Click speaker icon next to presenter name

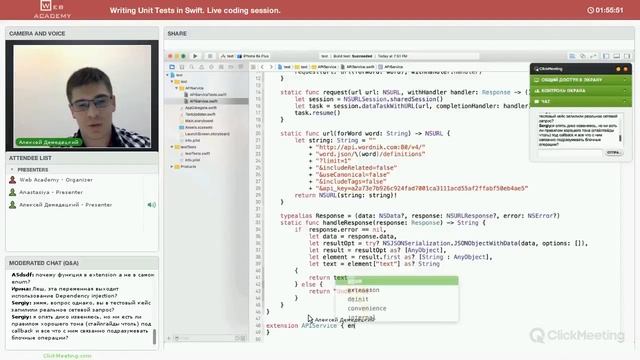pos(151,205)
